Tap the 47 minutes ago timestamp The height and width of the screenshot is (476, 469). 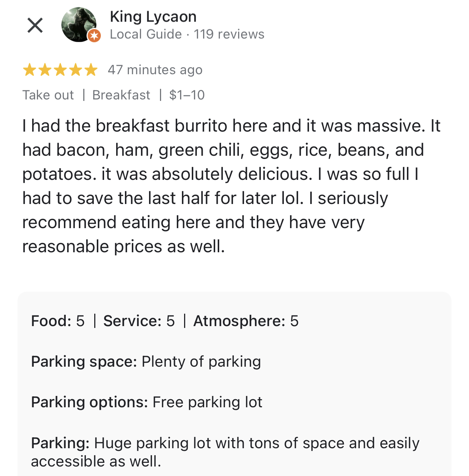(x=155, y=69)
